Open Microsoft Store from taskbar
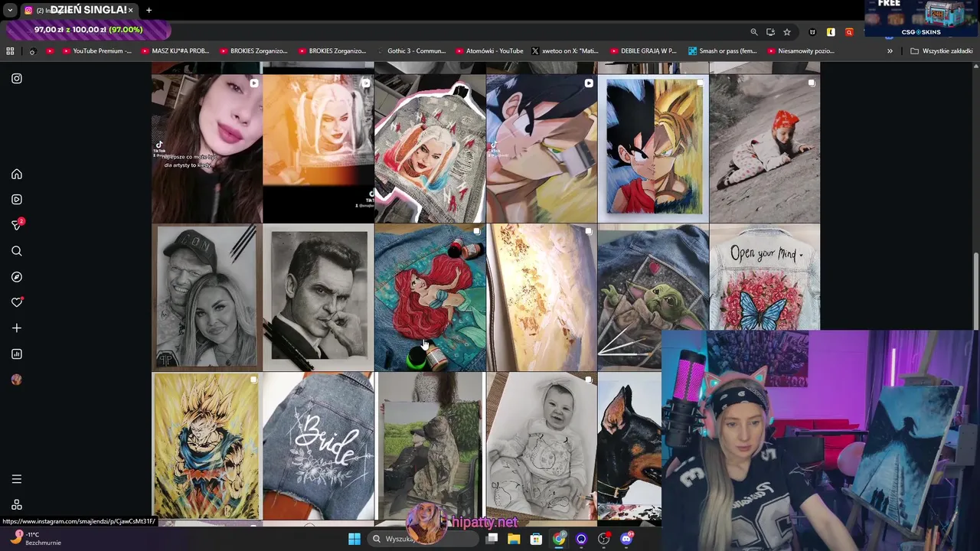The height and width of the screenshot is (551, 980). [x=536, y=539]
